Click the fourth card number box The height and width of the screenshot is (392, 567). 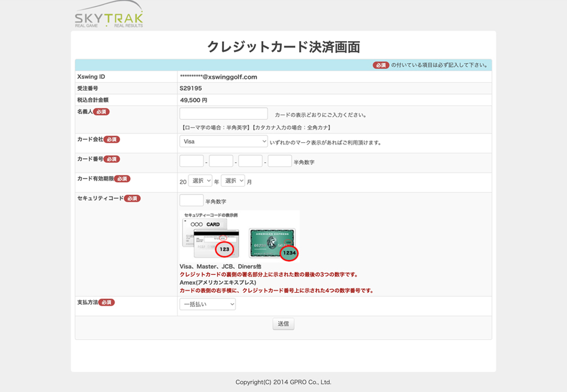click(280, 161)
